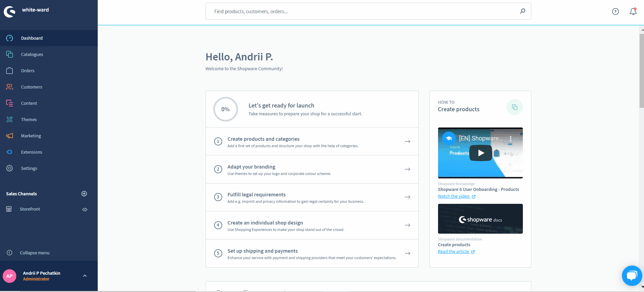The image size is (644, 292).
Task: Open Extensions menu item
Action: click(x=49, y=152)
